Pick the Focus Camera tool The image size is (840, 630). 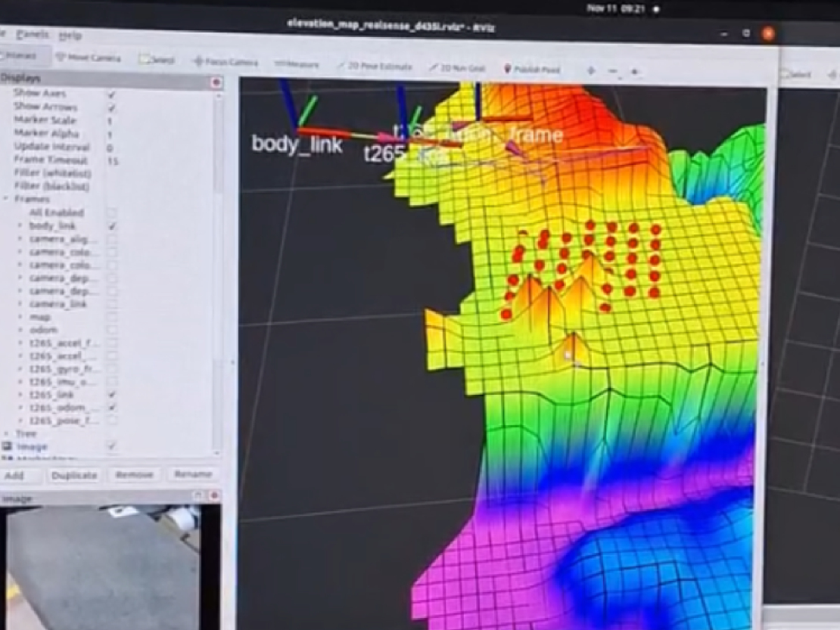(226, 62)
